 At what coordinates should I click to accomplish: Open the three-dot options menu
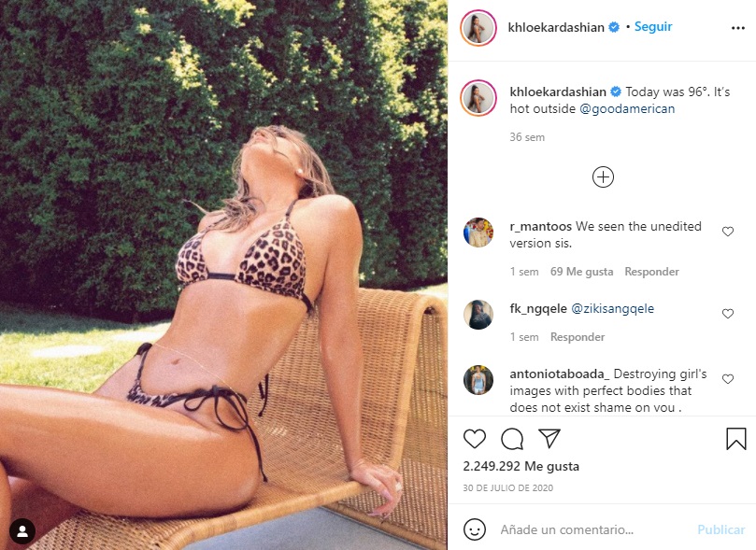point(737,28)
